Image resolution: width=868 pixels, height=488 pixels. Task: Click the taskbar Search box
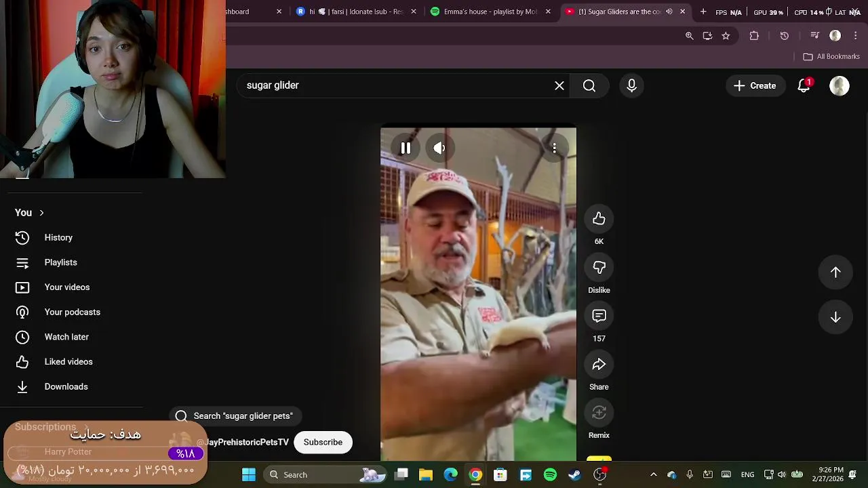click(325, 474)
